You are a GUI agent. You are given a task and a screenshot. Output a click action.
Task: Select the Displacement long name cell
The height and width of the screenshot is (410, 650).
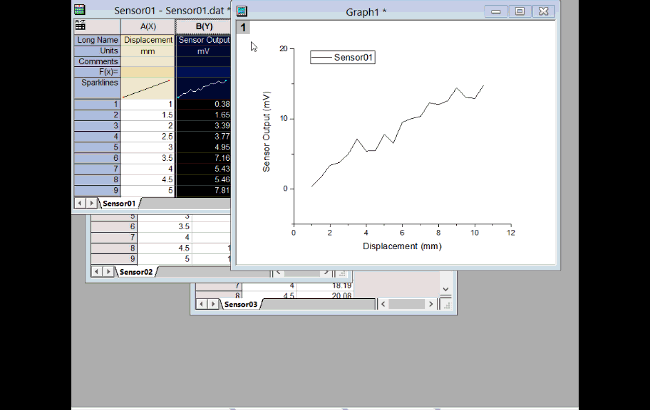tap(148, 40)
